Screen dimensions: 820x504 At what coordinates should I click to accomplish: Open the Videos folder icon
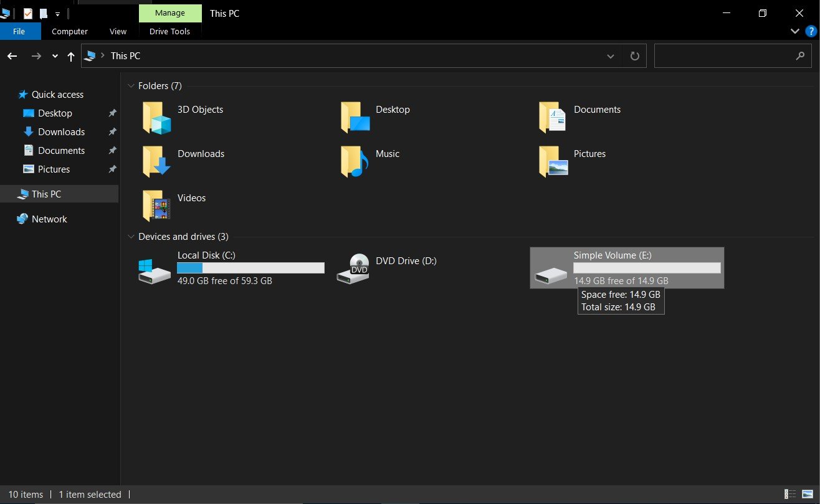point(156,206)
